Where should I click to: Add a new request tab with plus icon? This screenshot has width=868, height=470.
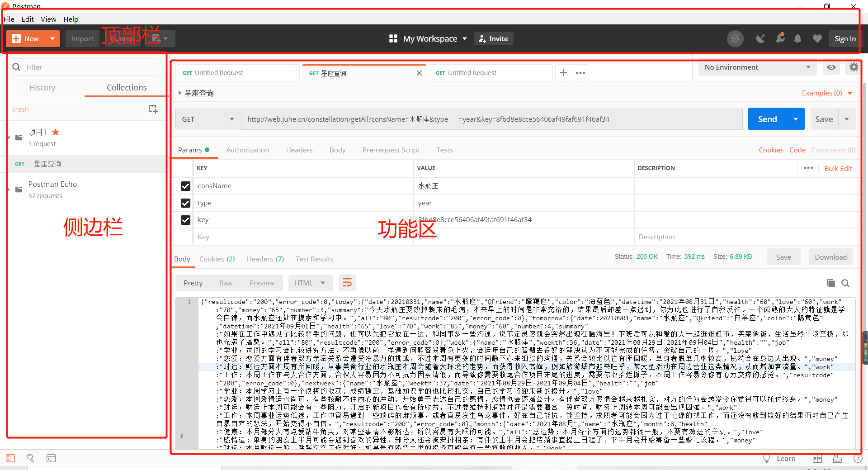(x=563, y=72)
